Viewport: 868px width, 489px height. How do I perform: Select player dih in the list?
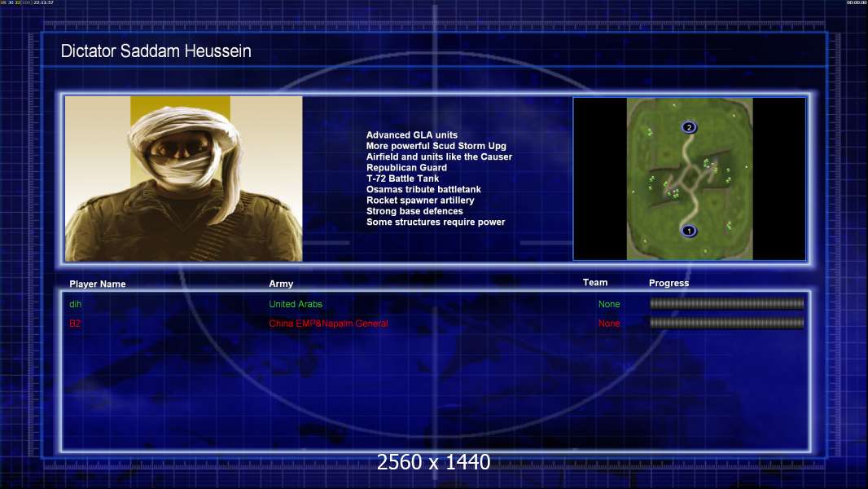click(76, 304)
